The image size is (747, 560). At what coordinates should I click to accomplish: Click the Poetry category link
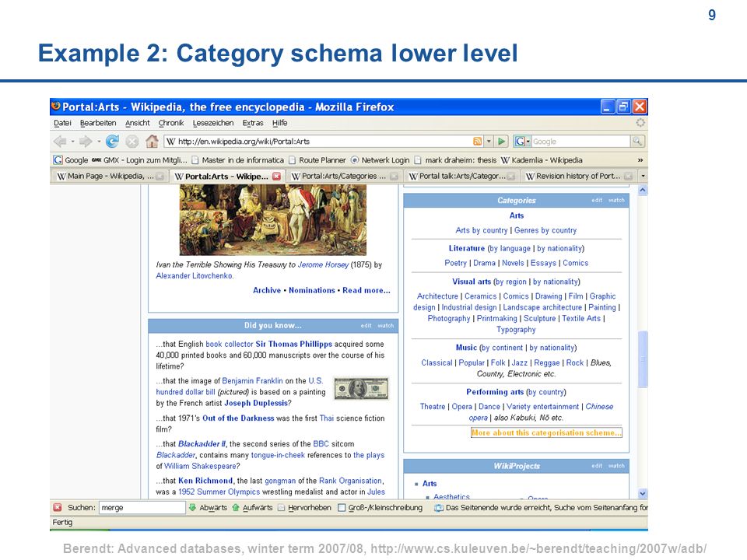coord(455,263)
